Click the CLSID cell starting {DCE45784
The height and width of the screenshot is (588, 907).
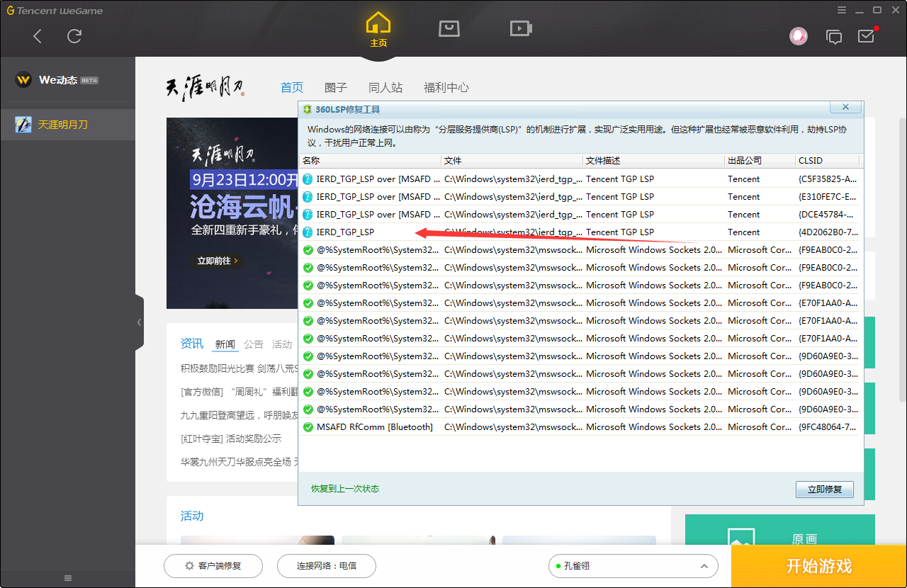828,215
